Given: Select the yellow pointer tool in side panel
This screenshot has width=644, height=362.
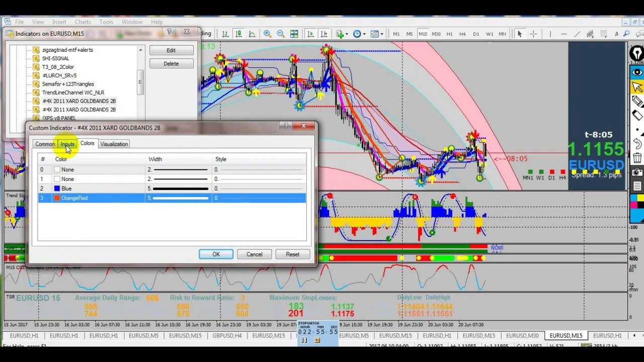Looking at the screenshot, I should 637,88.
